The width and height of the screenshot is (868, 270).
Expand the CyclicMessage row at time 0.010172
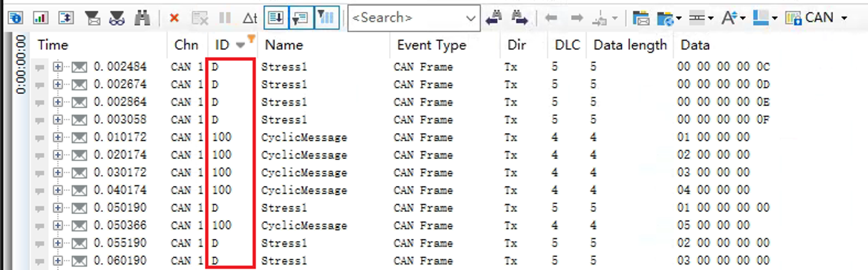point(58,137)
